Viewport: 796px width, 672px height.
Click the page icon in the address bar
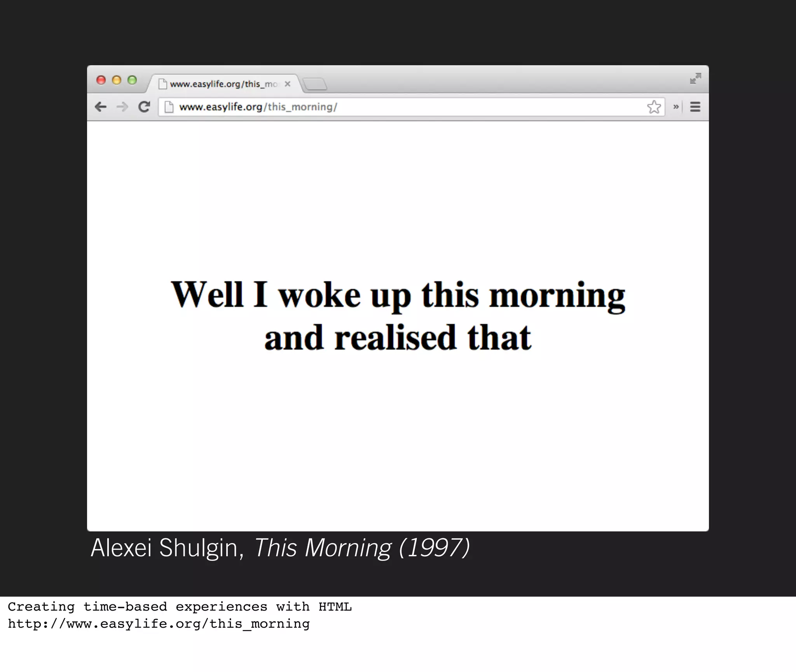point(169,107)
